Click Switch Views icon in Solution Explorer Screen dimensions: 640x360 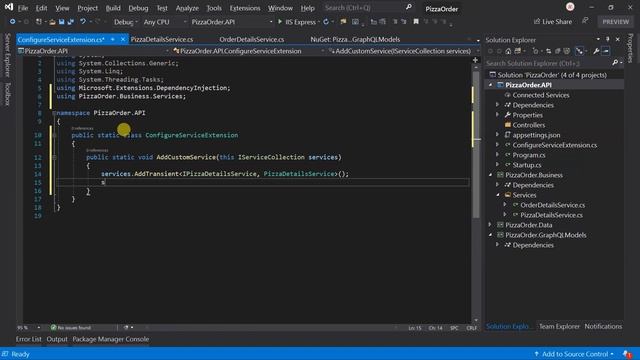(x=518, y=51)
